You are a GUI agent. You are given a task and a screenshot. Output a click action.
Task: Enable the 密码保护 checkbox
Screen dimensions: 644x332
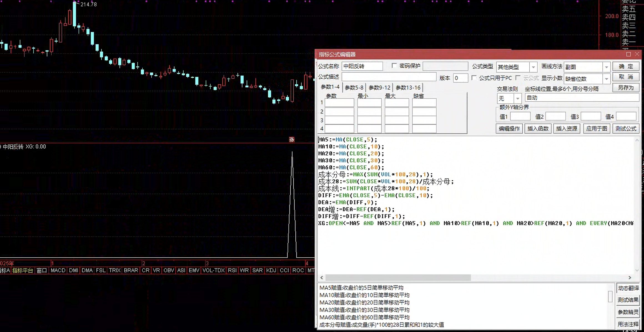pos(394,66)
